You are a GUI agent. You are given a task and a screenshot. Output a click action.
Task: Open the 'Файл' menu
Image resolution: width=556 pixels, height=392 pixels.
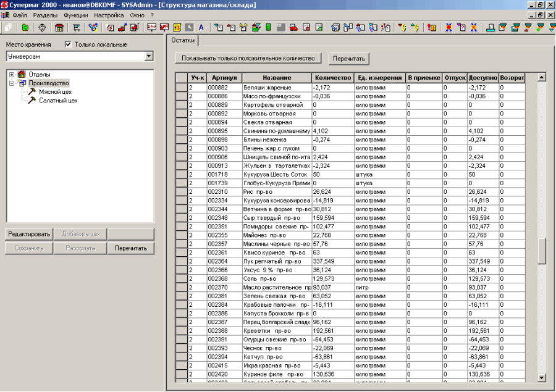tap(20, 15)
